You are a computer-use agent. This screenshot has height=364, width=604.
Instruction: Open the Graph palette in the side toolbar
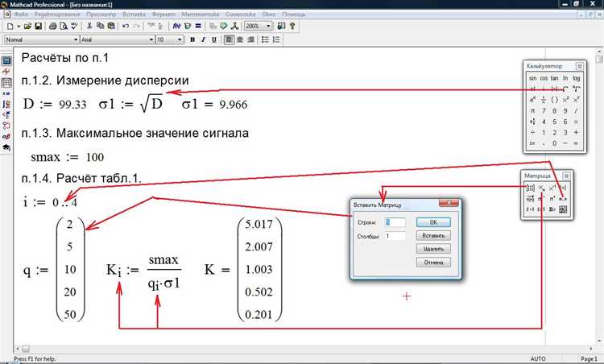pyautogui.click(x=6, y=71)
